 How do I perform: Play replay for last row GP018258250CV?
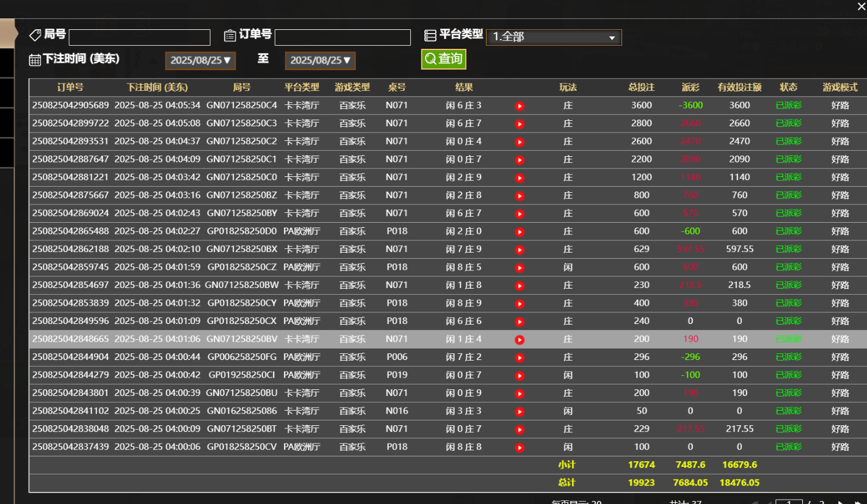520,448
